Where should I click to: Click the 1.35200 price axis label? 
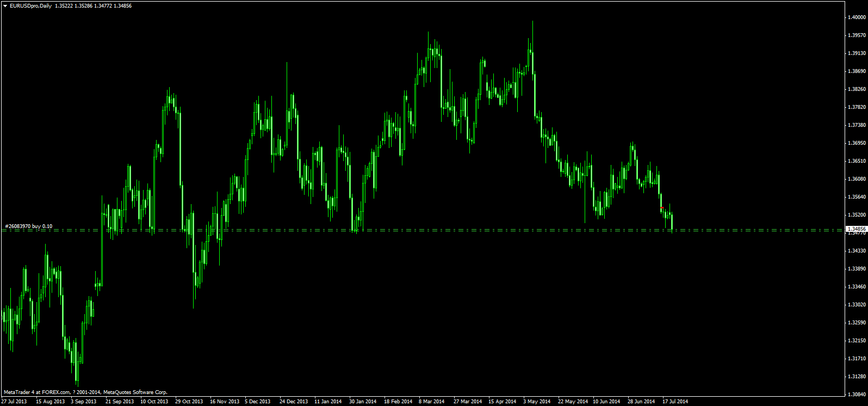click(x=857, y=215)
